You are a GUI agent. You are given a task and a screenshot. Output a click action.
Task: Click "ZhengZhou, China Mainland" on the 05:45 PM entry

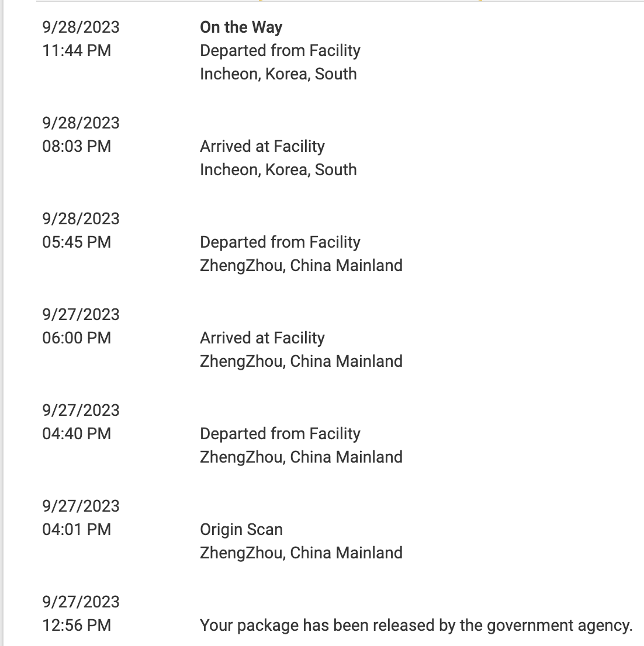tap(301, 266)
